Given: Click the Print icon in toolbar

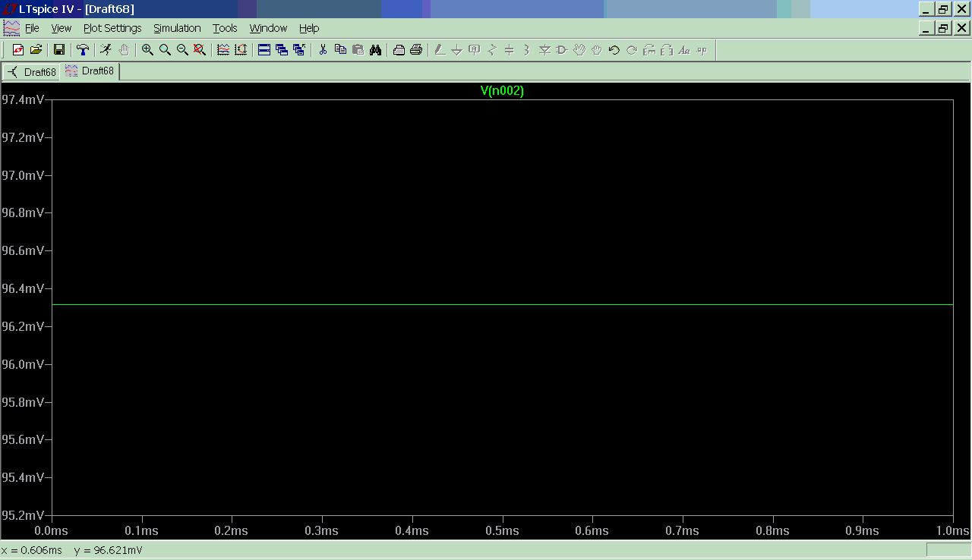Looking at the screenshot, I should (x=416, y=50).
